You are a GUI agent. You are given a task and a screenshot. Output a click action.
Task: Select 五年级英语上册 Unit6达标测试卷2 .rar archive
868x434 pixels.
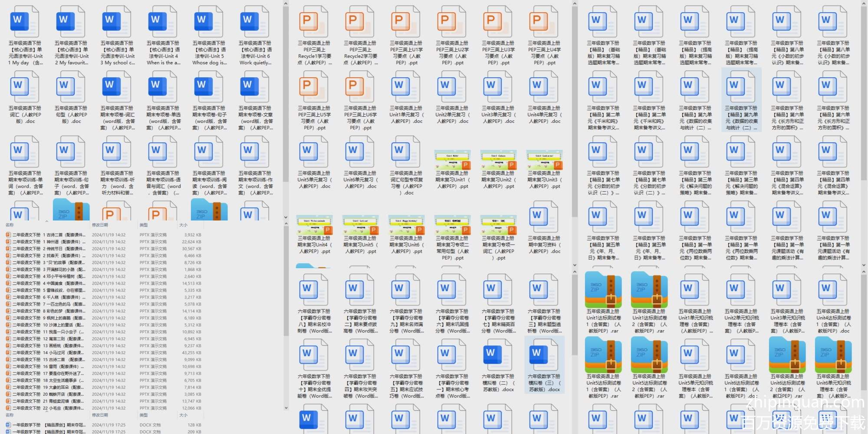(787, 368)
